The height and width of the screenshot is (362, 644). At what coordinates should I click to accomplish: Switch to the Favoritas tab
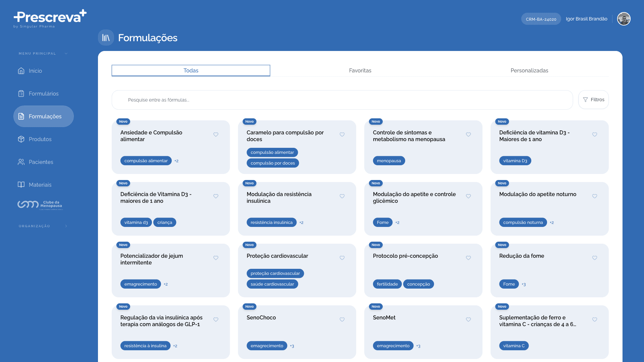pos(360,70)
